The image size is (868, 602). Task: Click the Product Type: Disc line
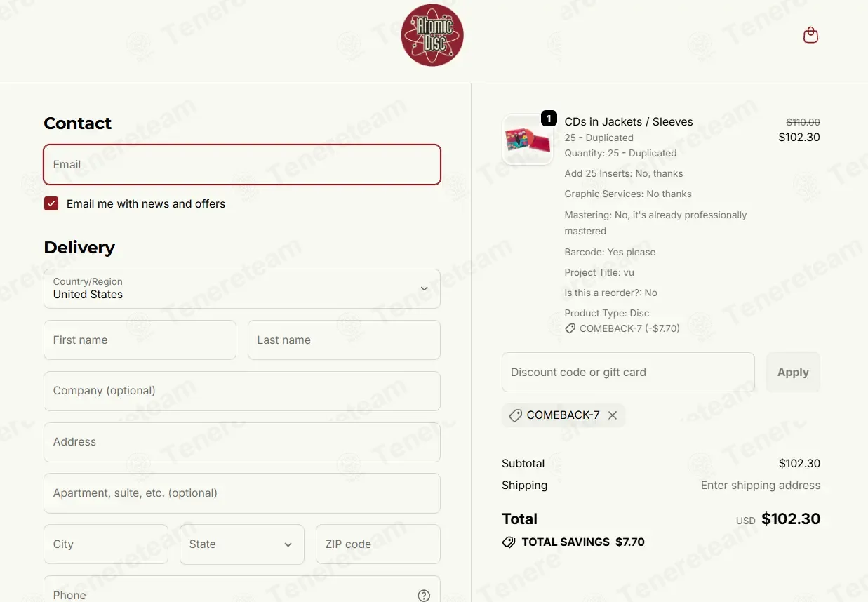[x=607, y=313]
